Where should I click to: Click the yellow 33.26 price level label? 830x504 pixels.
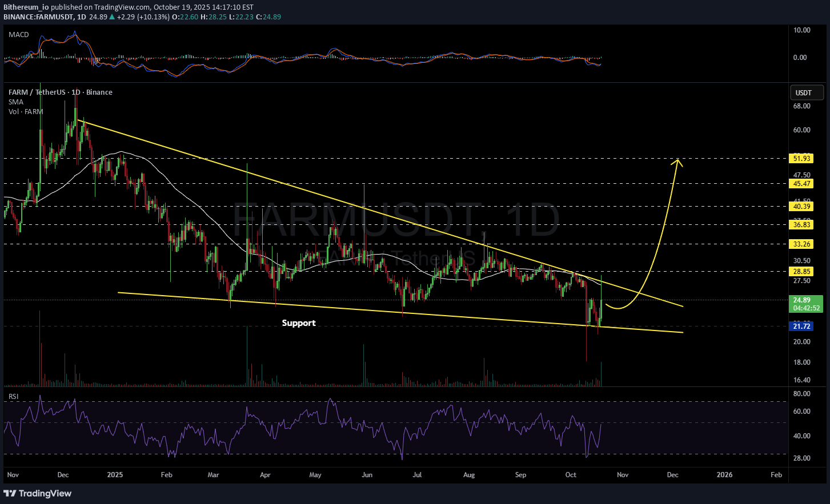(x=801, y=244)
